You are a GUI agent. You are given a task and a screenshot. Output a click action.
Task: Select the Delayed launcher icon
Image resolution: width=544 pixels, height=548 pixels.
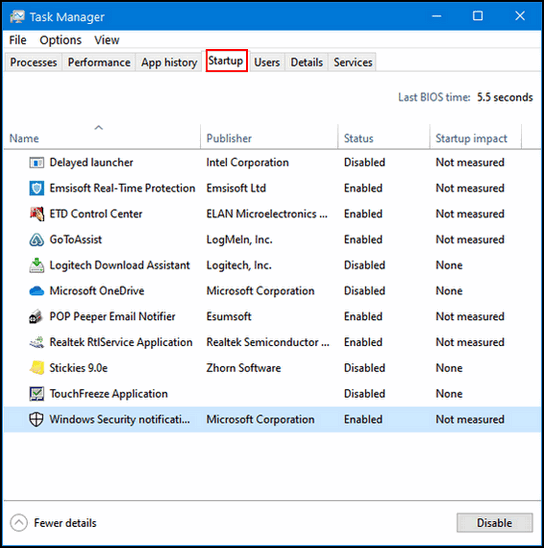tap(36, 163)
